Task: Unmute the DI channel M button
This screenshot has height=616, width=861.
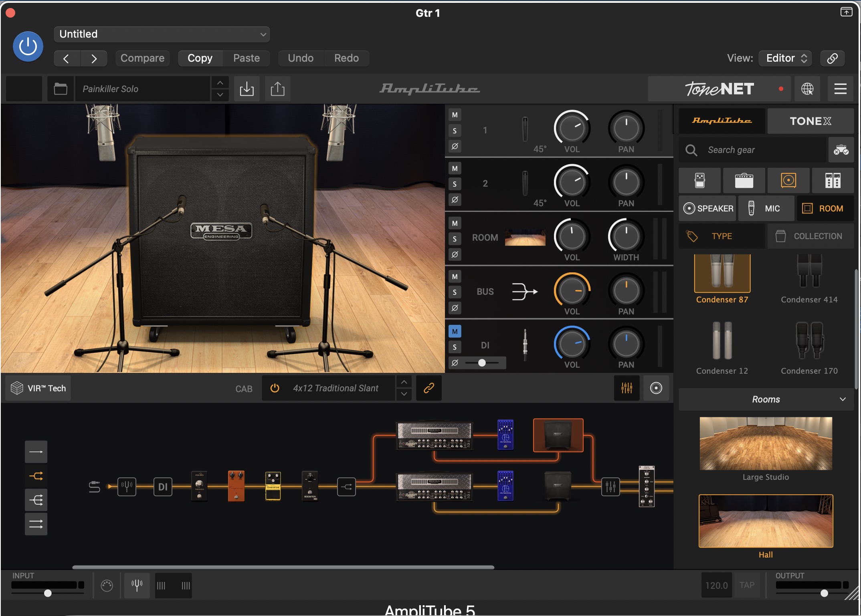Action: pyautogui.click(x=455, y=331)
